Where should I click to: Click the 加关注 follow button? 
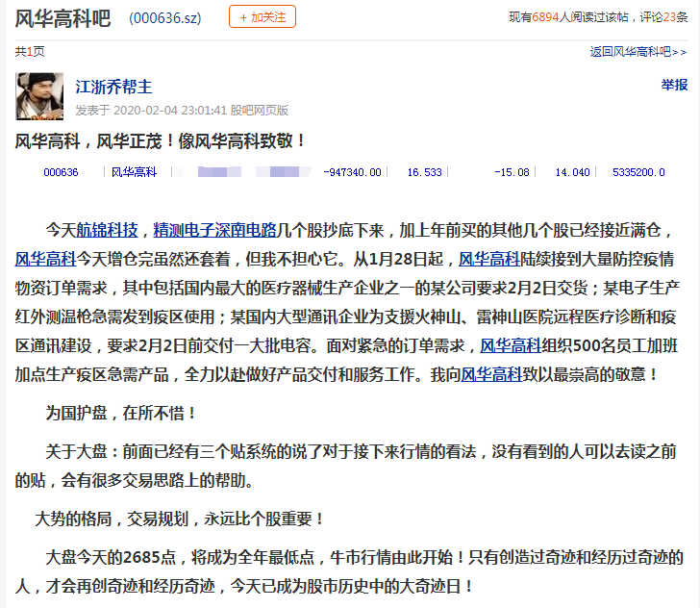[x=262, y=17]
